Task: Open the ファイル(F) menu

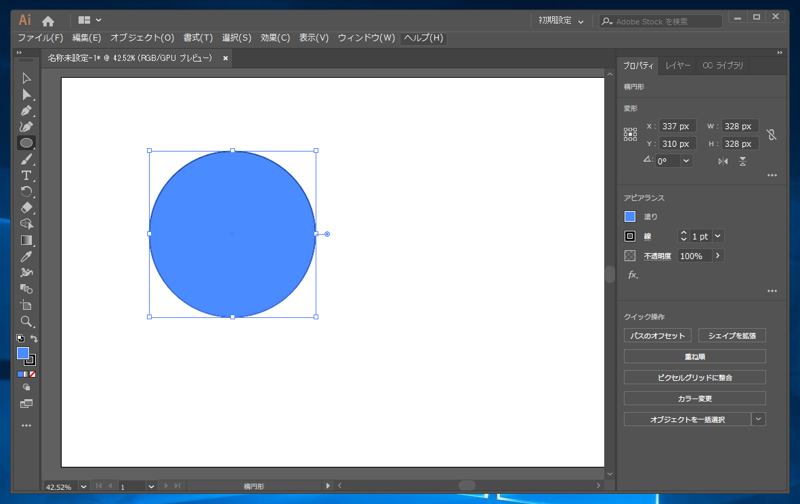Action: [x=40, y=38]
